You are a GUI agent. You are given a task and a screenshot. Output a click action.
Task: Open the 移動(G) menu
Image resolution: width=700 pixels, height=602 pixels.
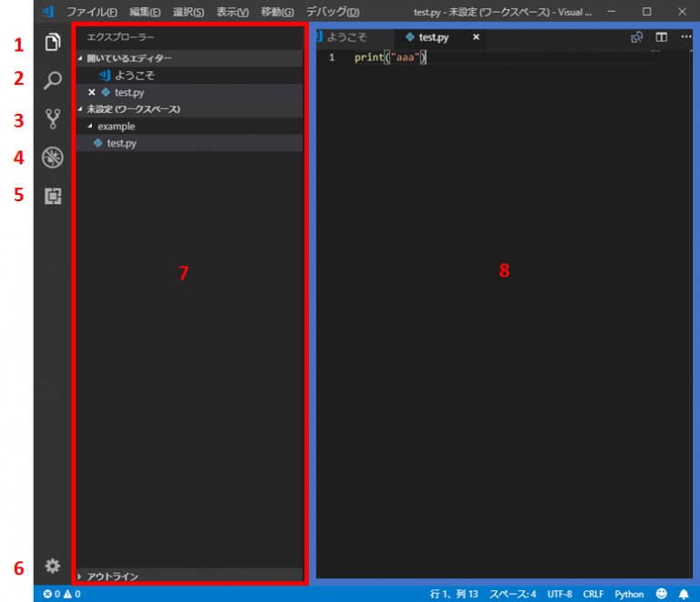277,12
